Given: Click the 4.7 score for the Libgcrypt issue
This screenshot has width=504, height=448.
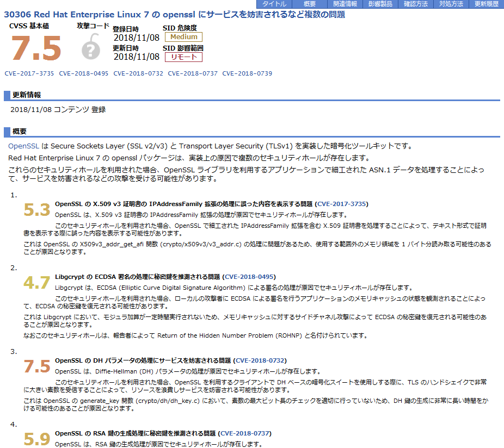Looking at the screenshot, I should click(x=37, y=283).
